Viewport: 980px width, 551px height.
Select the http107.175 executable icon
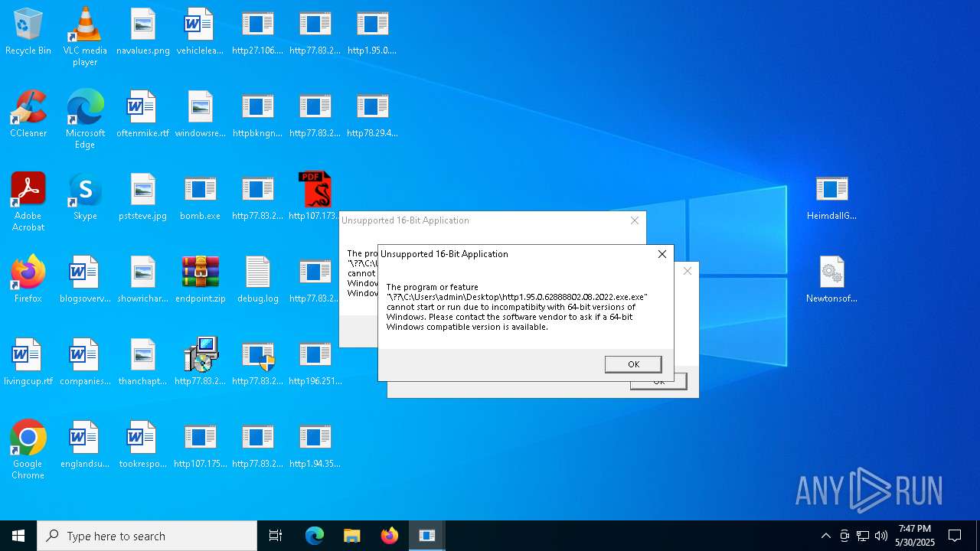tap(201, 445)
